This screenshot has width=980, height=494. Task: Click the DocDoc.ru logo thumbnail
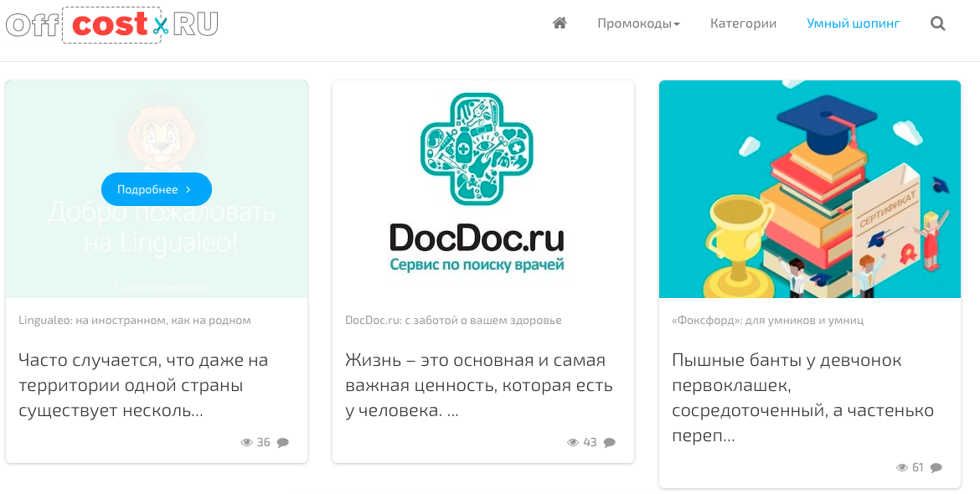click(483, 189)
